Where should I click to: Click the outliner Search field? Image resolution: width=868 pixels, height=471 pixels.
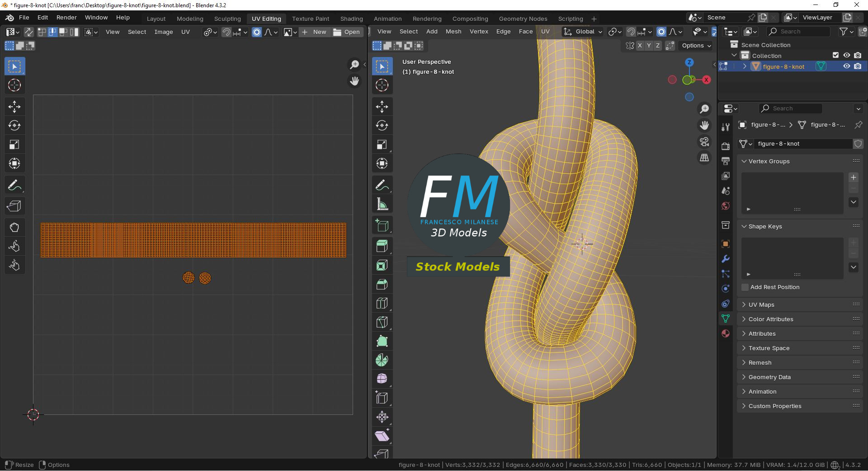(x=798, y=32)
